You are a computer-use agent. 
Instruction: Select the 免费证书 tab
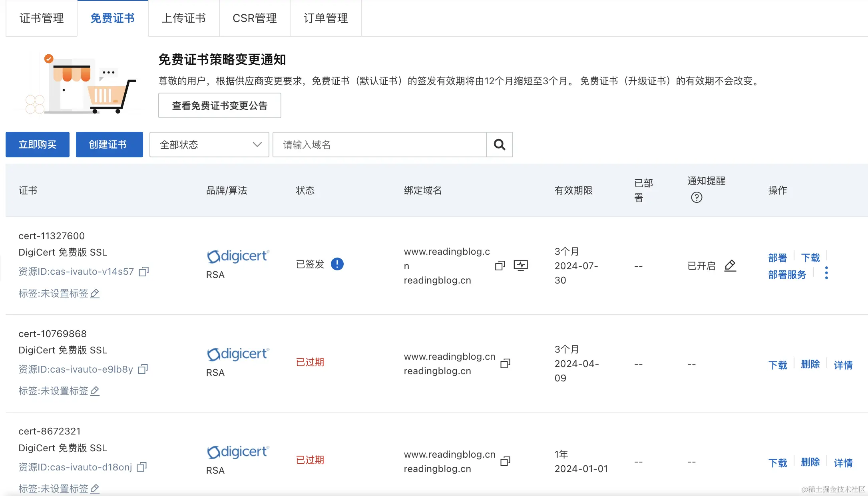(x=113, y=18)
